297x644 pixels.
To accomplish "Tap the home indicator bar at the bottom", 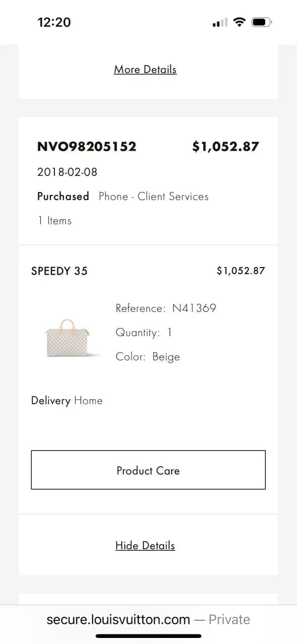I will [148, 636].
